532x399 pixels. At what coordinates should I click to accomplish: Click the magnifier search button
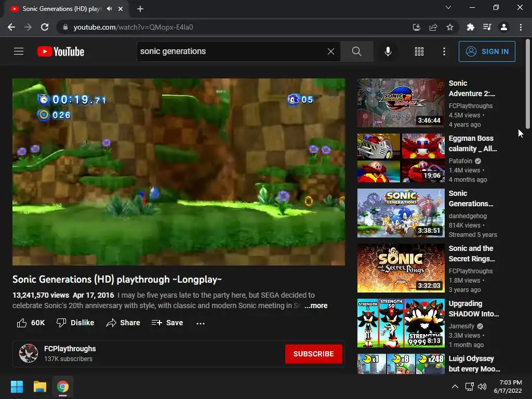(x=356, y=51)
